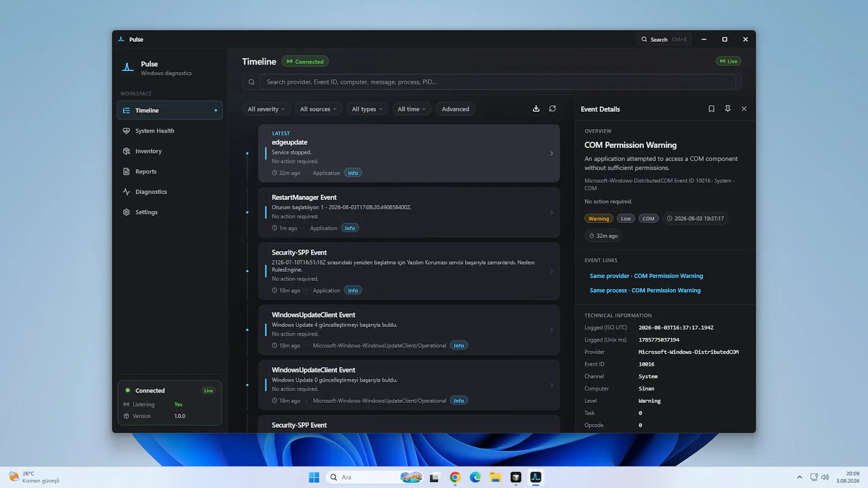Expand the RestartManager Event chevron
868x488 pixels.
pos(552,213)
